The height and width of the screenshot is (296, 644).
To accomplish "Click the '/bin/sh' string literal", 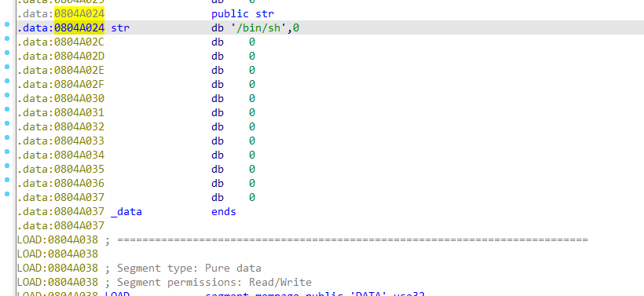I will point(258,28).
